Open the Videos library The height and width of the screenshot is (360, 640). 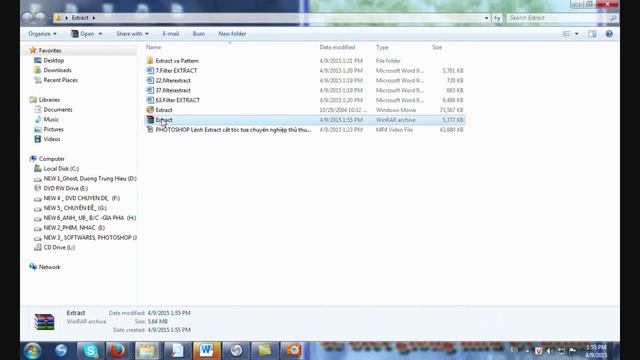52,139
